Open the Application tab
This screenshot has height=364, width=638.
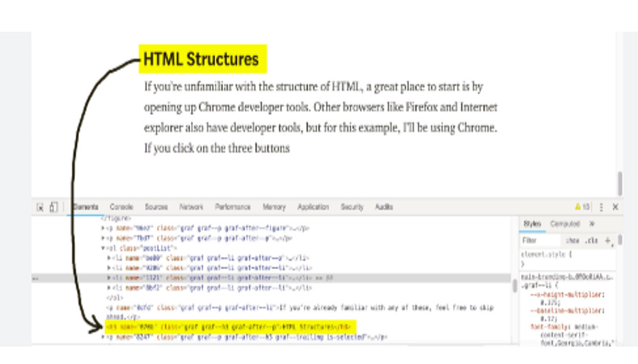tap(313, 207)
